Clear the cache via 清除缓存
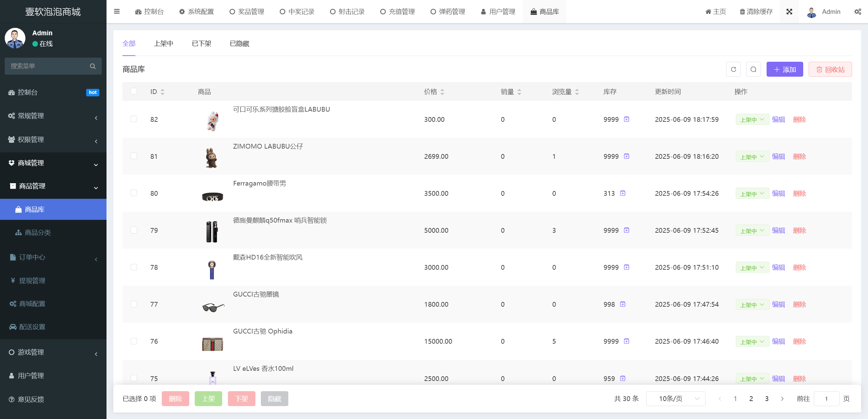This screenshot has height=419, width=868. (755, 11)
